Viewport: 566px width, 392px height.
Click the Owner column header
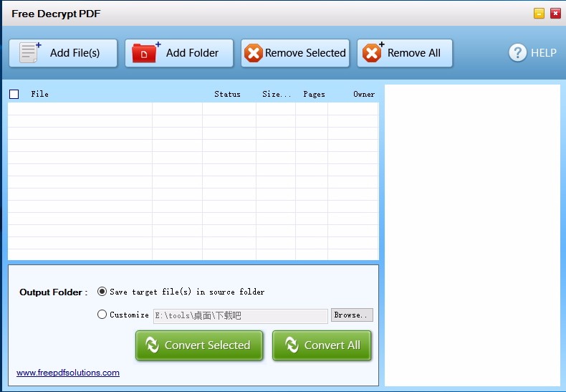coord(364,94)
